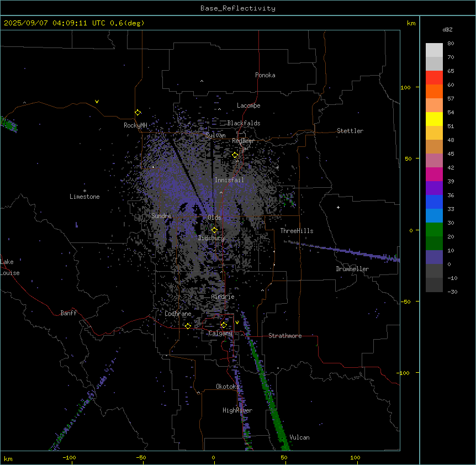Screen dimensions: 476x465
Task: Select the yellow 51-54 dBZ legend swatch
Action: (434, 119)
